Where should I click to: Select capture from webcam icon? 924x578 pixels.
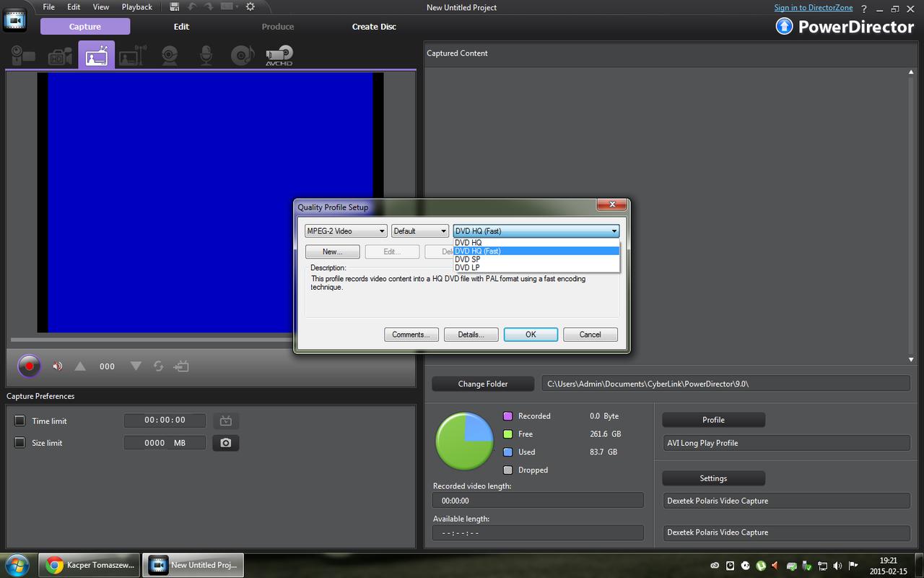[x=170, y=56]
